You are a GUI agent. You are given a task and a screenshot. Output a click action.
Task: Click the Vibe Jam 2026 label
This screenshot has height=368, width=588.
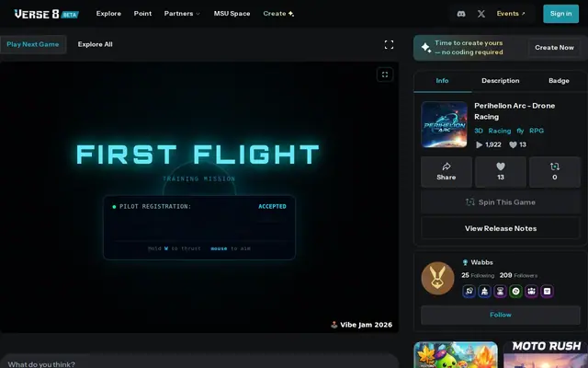click(366, 325)
